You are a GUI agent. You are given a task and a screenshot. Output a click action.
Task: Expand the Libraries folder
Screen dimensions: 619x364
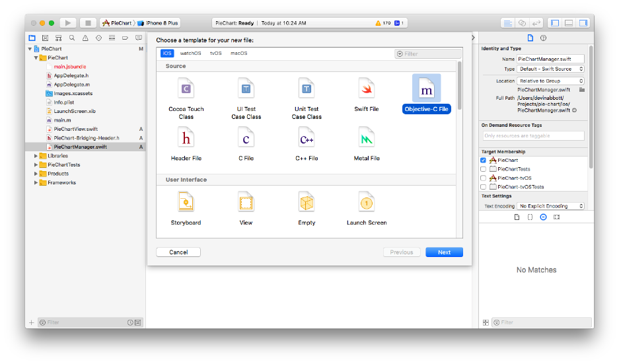(x=36, y=156)
